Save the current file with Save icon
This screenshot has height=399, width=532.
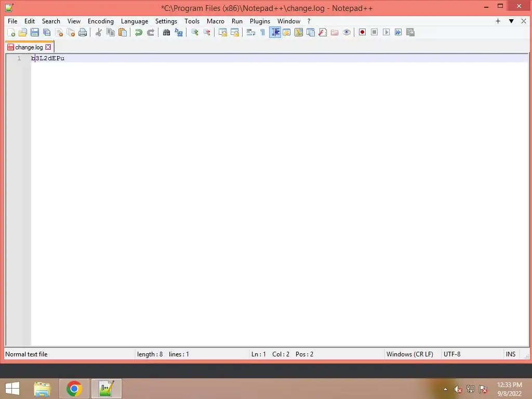35,32
